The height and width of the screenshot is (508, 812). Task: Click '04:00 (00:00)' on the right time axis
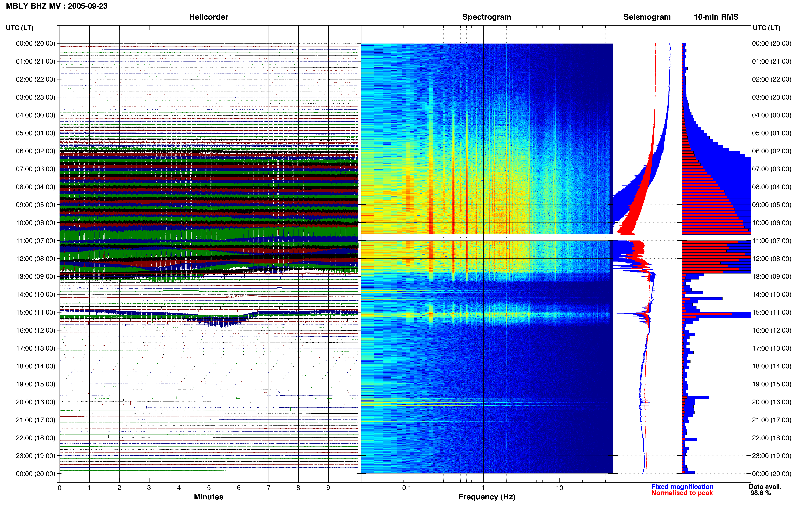pyautogui.click(x=772, y=115)
